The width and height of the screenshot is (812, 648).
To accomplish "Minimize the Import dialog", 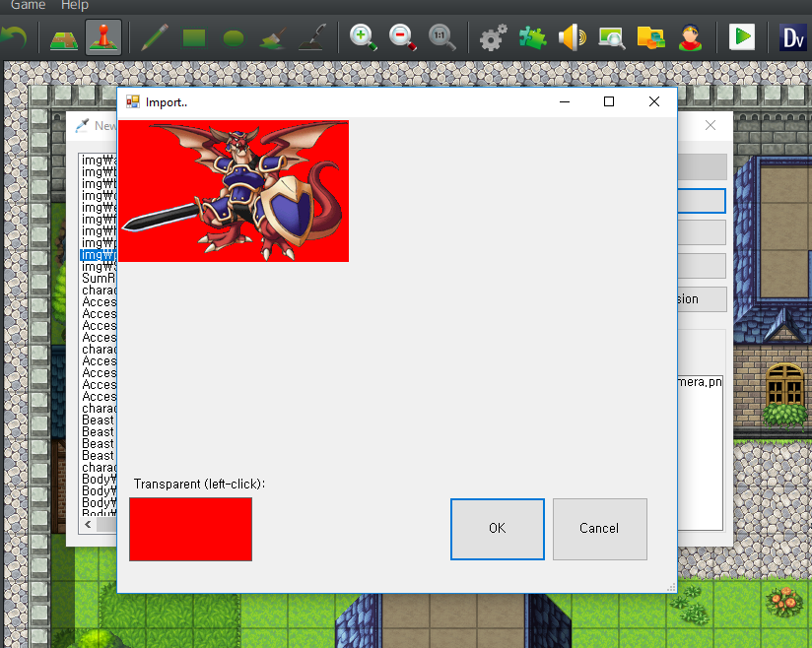I will tap(565, 101).
